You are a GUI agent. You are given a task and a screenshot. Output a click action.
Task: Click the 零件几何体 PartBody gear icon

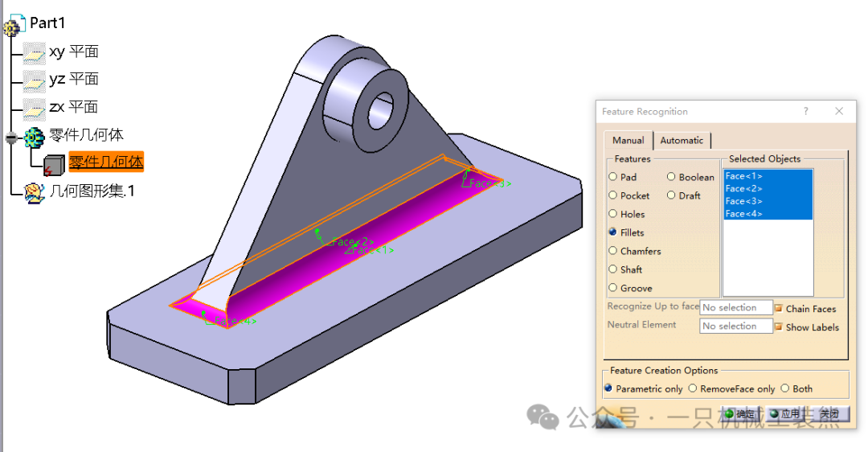[x=35, y=137]
